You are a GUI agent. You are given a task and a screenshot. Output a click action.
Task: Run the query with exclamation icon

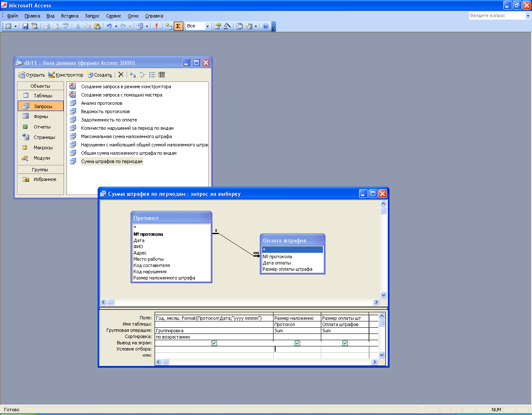pyautogui.click(x=156, y=26)
